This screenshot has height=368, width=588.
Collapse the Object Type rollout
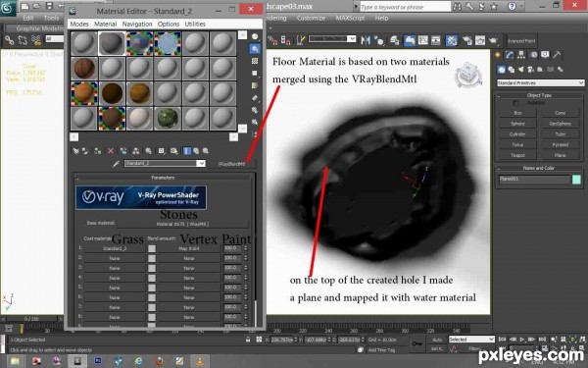[539, 95]
